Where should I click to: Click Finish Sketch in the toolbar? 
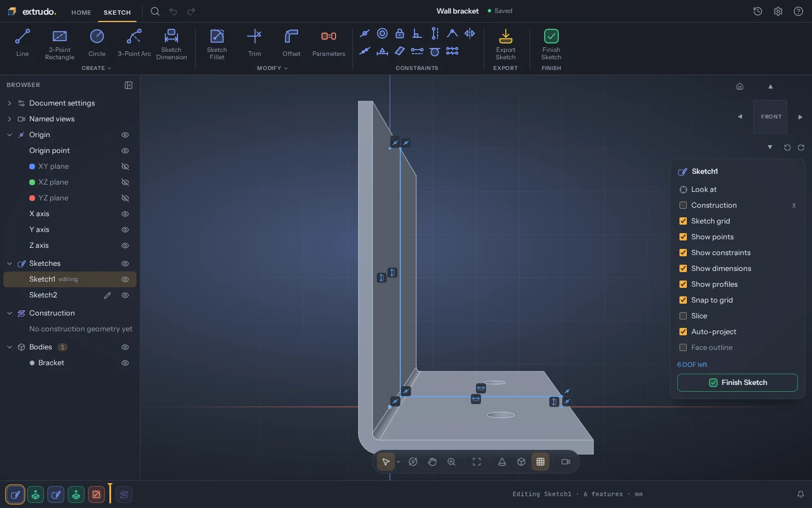(x=551, y=44)
